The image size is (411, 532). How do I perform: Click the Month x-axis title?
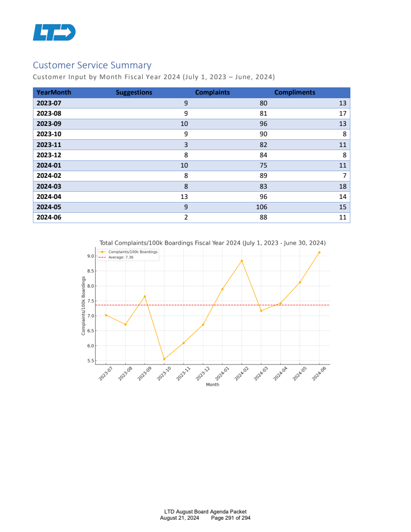212,384
